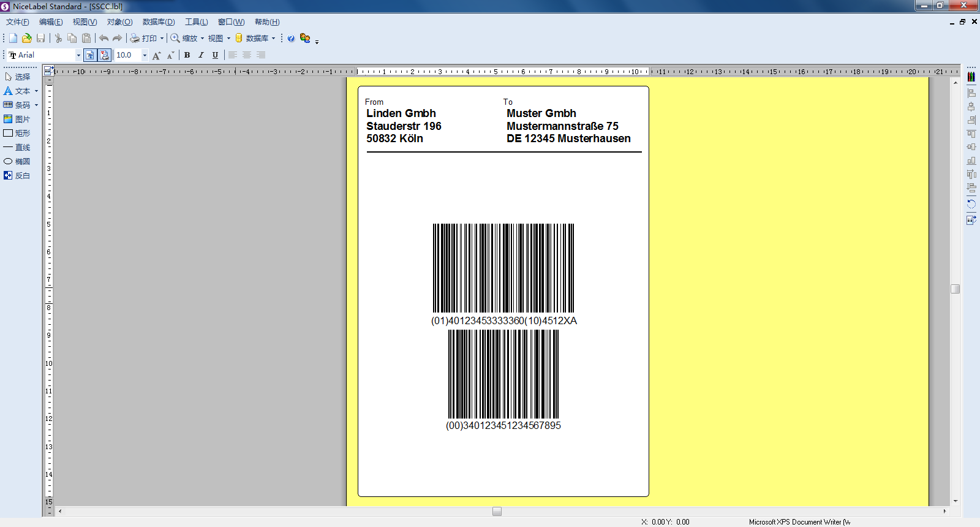Open the 工具(L) Tools menu
The width and height of the screenshot is (980, 527).
[196, 22]
